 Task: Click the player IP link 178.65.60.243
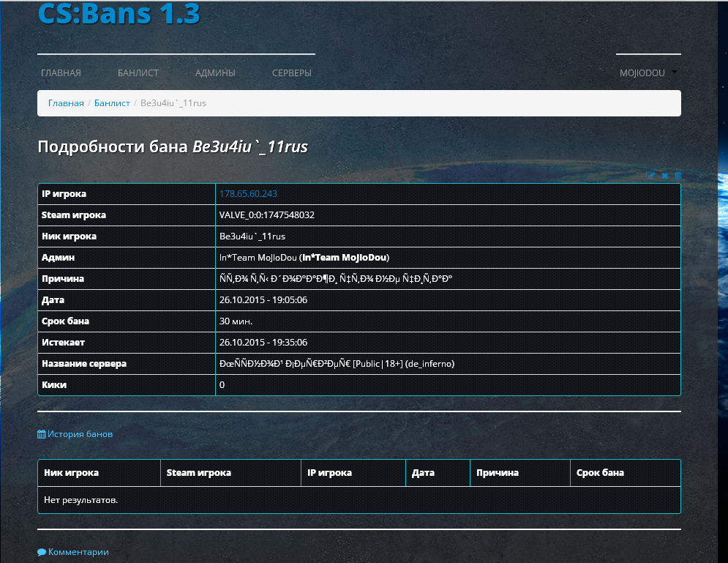248,194
